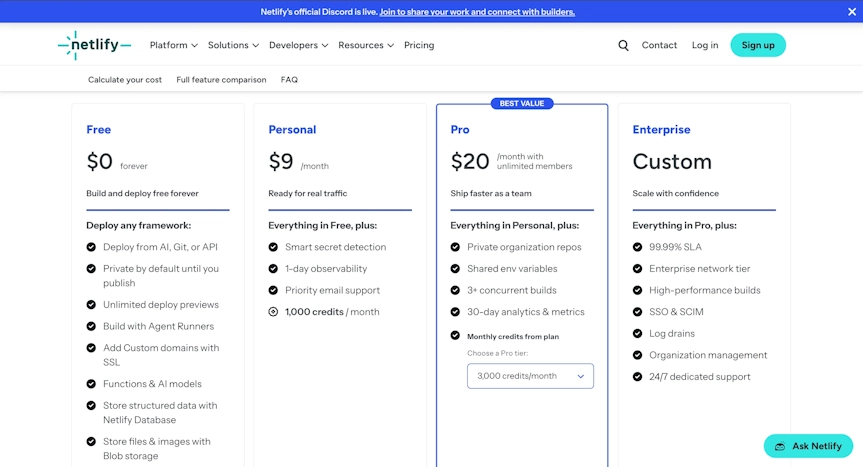The width and height of the screenshot is (863, 467).
Task: Click the $0 price text
Action: click(100, 162)
